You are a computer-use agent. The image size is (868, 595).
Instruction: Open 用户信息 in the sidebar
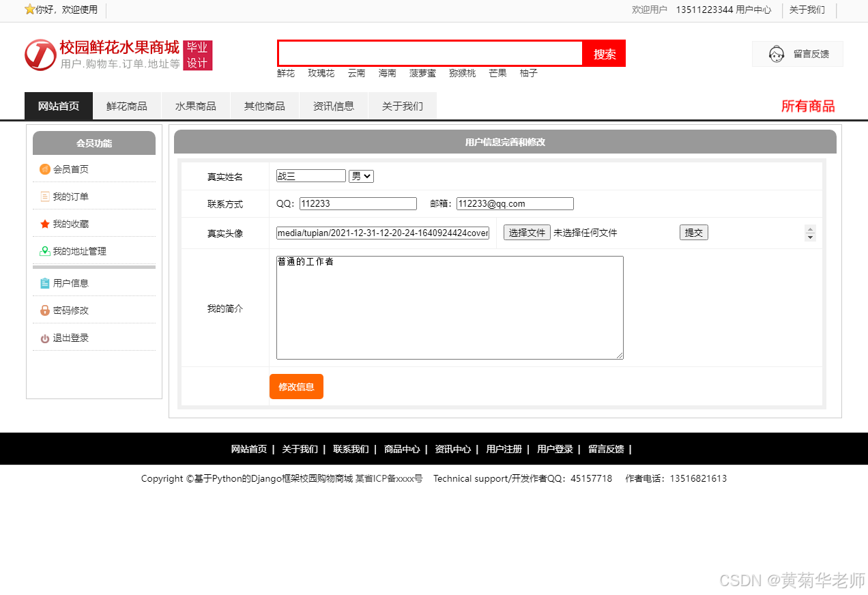71,283
